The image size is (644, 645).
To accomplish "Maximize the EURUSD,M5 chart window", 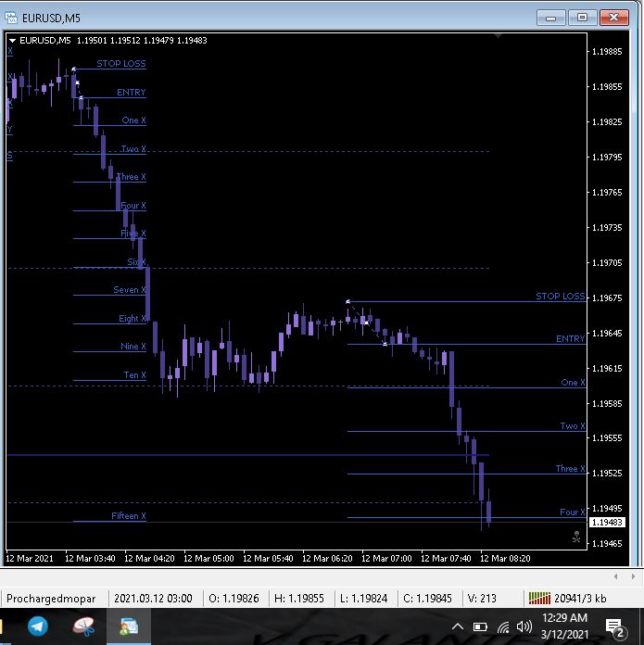I will pos(582,18).
